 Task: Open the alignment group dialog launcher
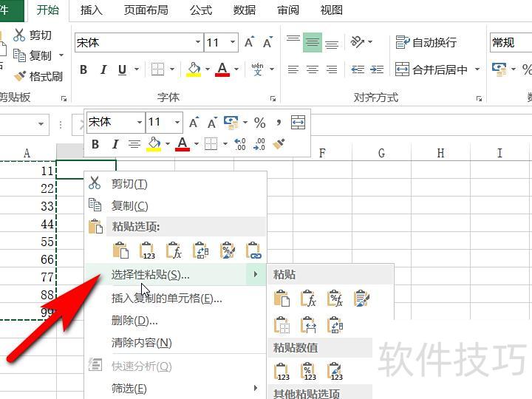pos(479,99)
